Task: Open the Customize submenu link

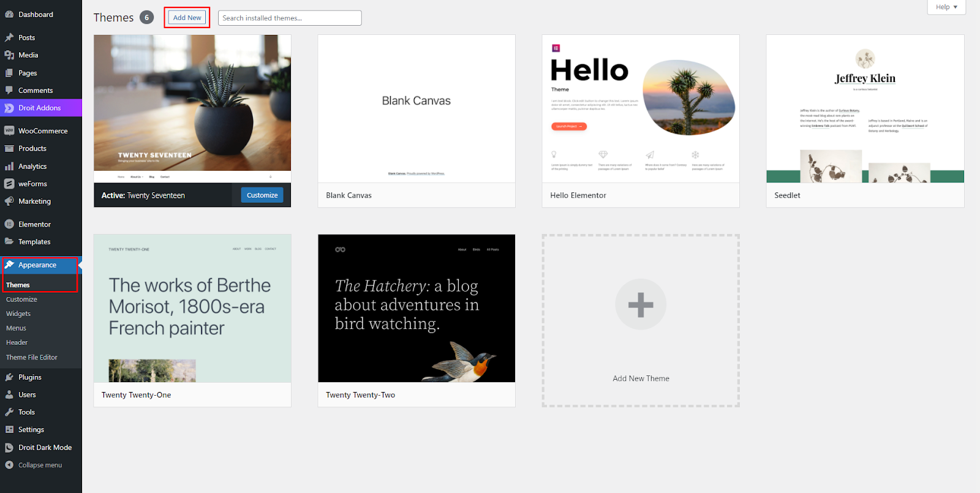Action: 21,299
